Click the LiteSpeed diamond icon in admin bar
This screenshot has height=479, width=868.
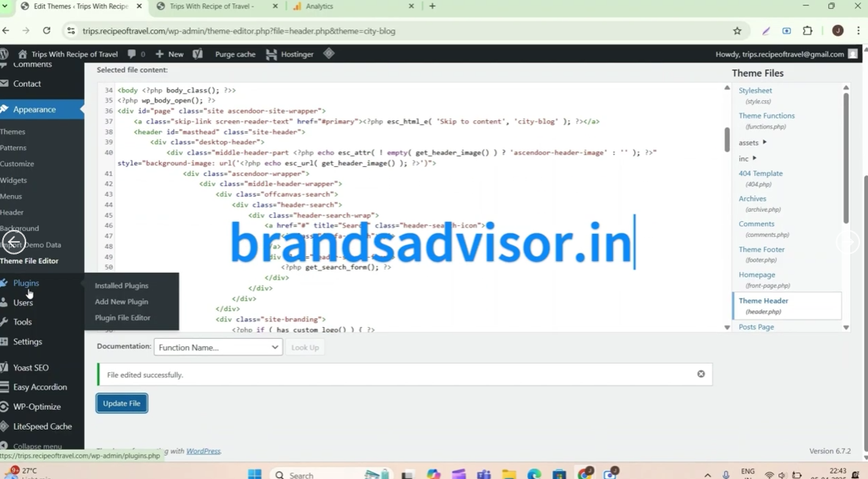click(328, 54)
